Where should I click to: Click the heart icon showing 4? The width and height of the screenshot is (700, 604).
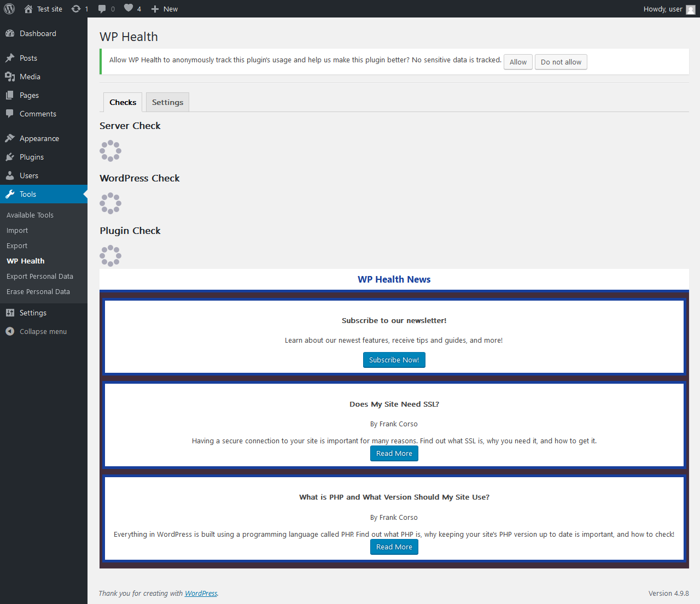129,8
